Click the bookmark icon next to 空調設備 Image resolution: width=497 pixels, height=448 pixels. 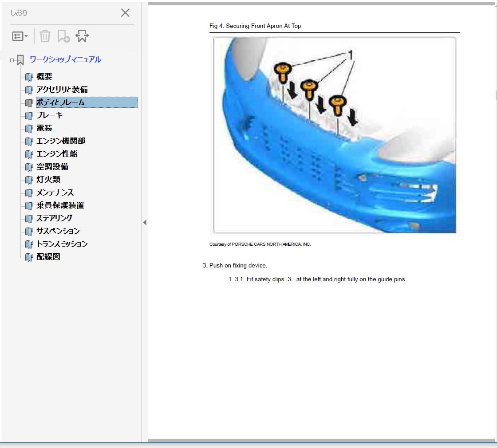(x=29, y=167)
